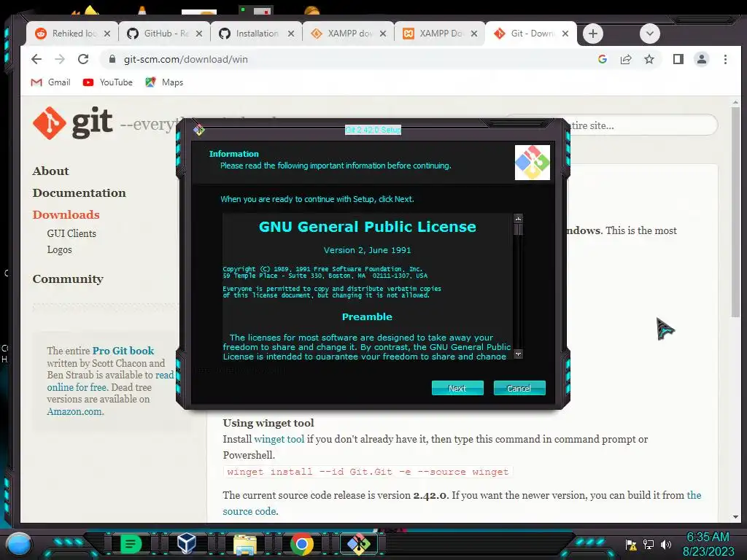Open the Documentation page link

pos(79,192)
